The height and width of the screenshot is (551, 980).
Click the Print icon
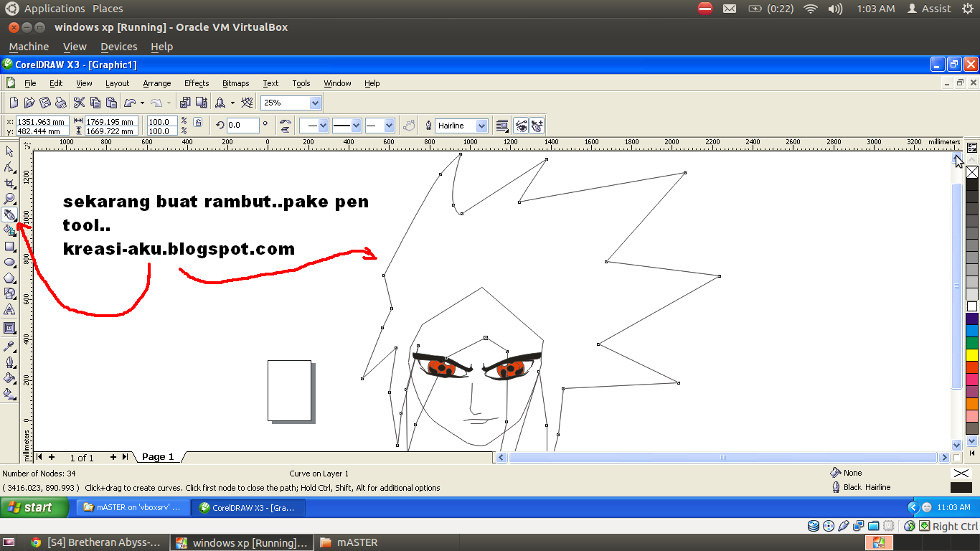(x=61, y=103)
